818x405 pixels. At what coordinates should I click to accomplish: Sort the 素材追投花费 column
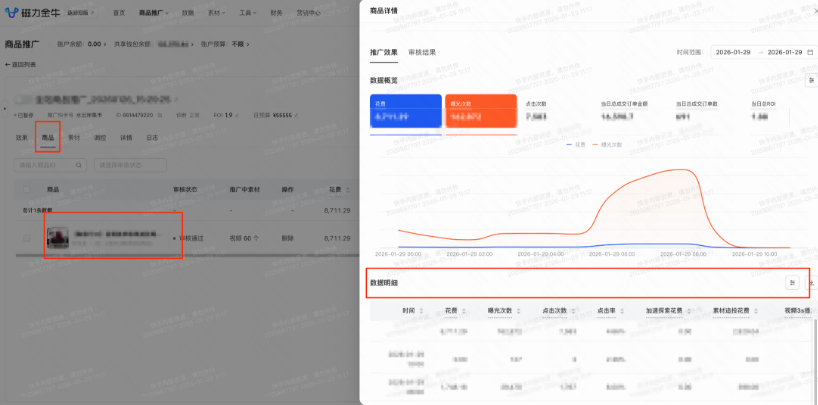click(757, 311)
